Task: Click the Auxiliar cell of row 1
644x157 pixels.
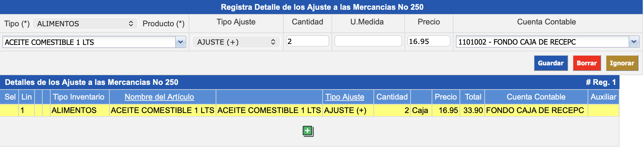Action: (603, 110)
